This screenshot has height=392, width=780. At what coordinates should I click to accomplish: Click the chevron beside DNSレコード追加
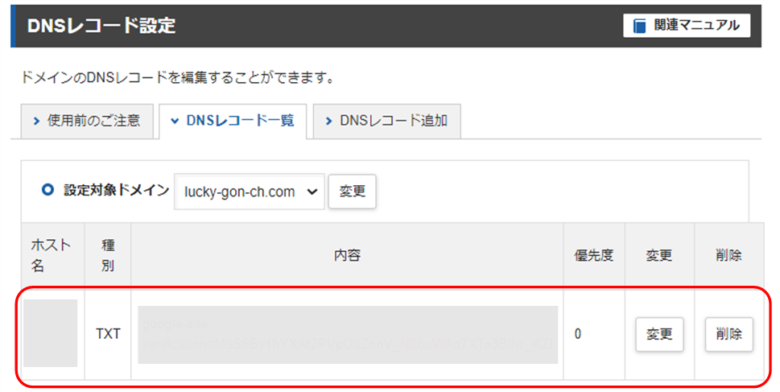tap(328, 121)
